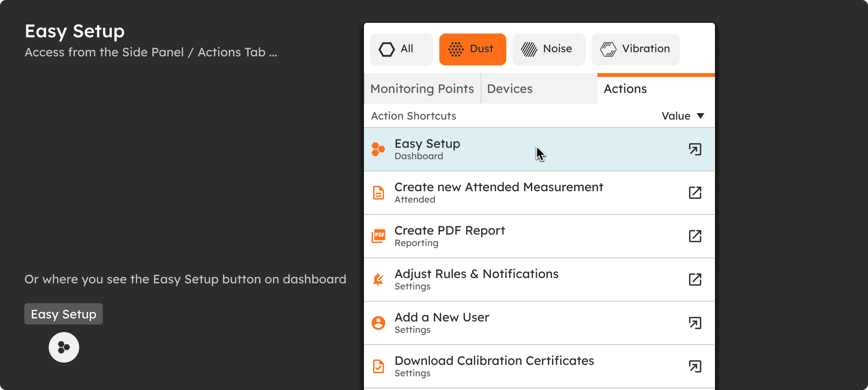
Task: Toggle the All filter on
Action: click(401, 49)
